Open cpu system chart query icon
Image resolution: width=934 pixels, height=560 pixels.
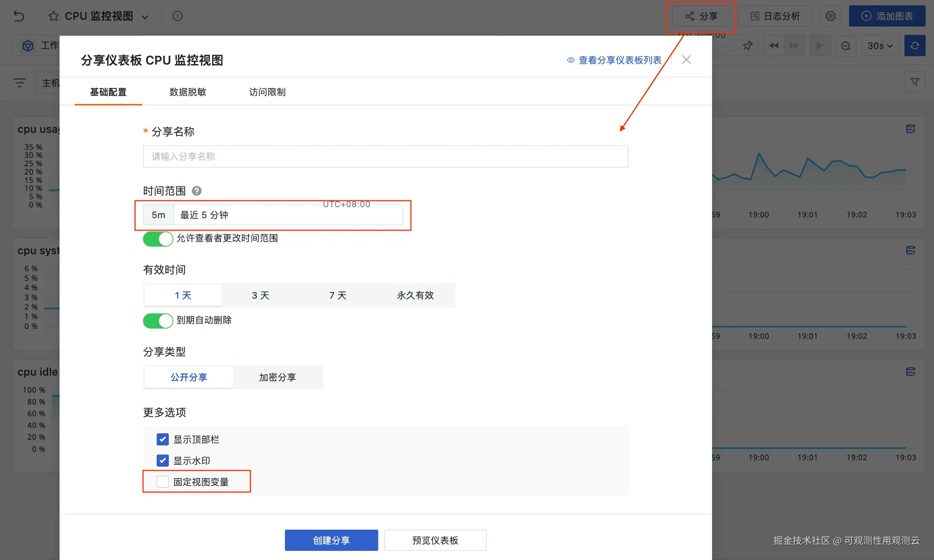coord(910,250)
